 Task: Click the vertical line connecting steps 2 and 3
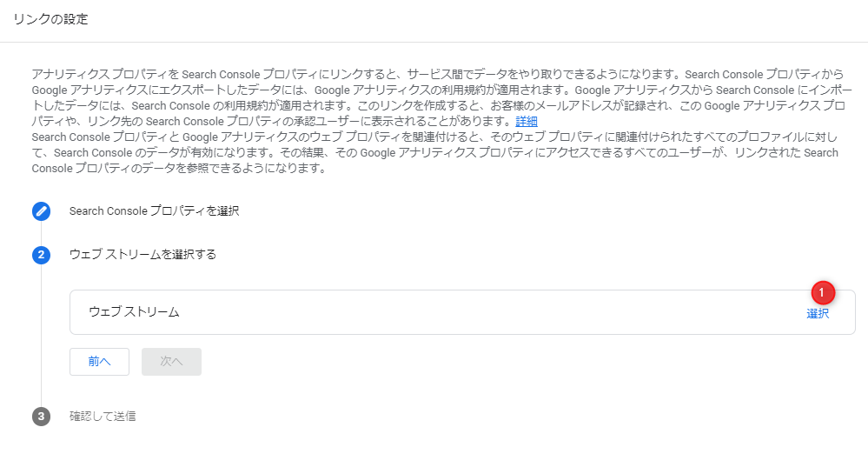pos(41,336)
